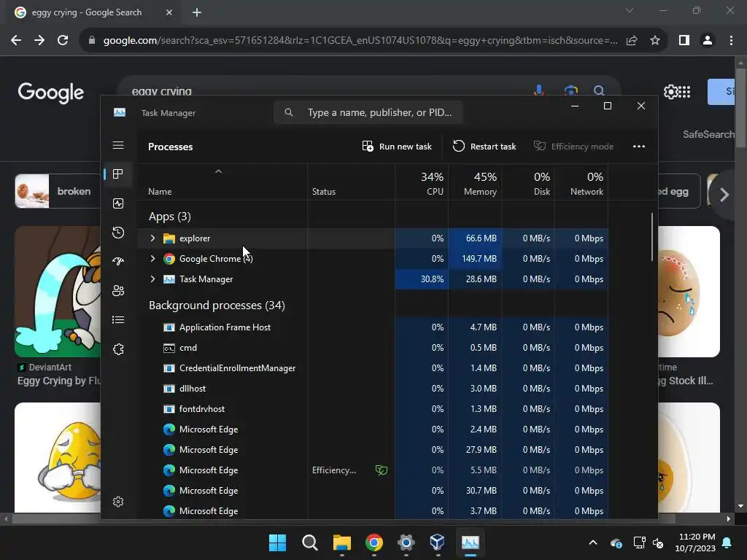Open notification bell in system tray
Viewport: 747px width, 560px height.
(x=727, y=542)
